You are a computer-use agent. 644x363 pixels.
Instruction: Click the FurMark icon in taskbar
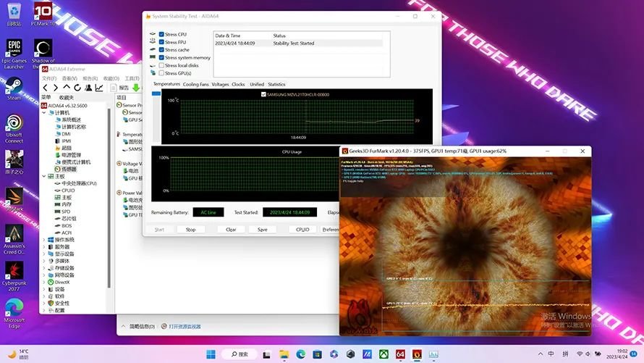[417, 354]
